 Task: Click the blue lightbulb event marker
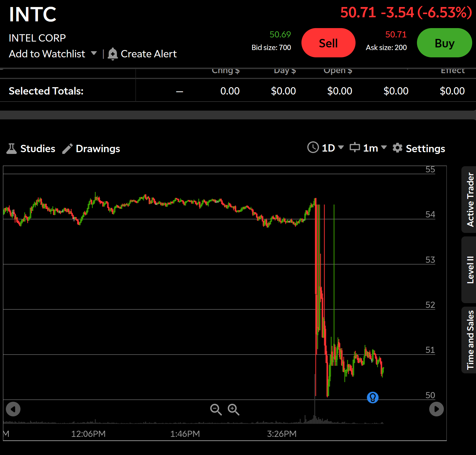click(372, 397)
